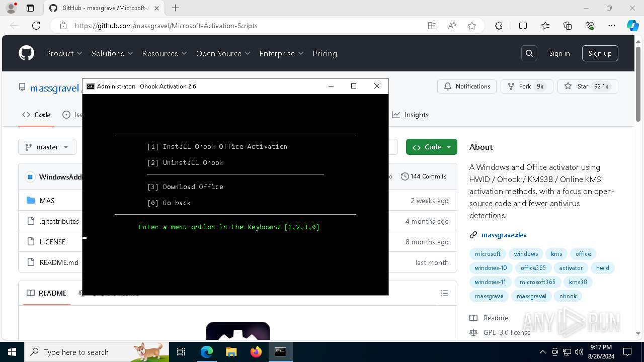644x362 pixels.
Task: Add page to favorites star
Action: [x=472, y=26]
